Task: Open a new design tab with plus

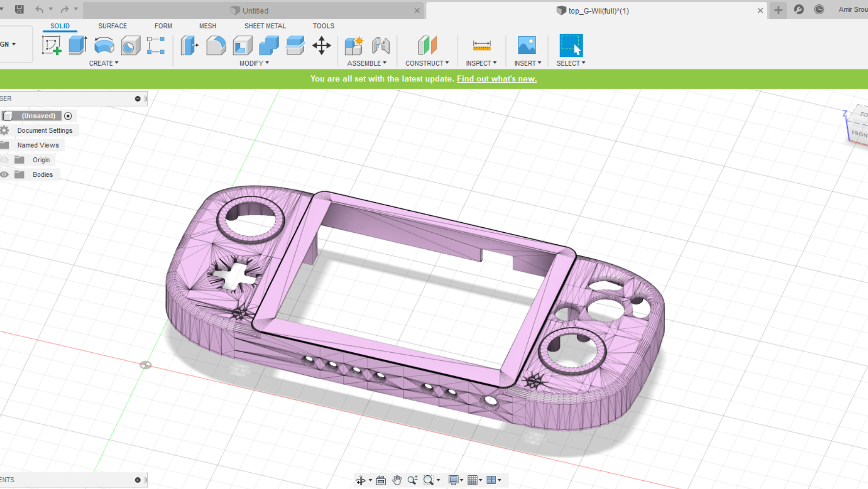Action: pyautogui.click(x=778, y=10)
